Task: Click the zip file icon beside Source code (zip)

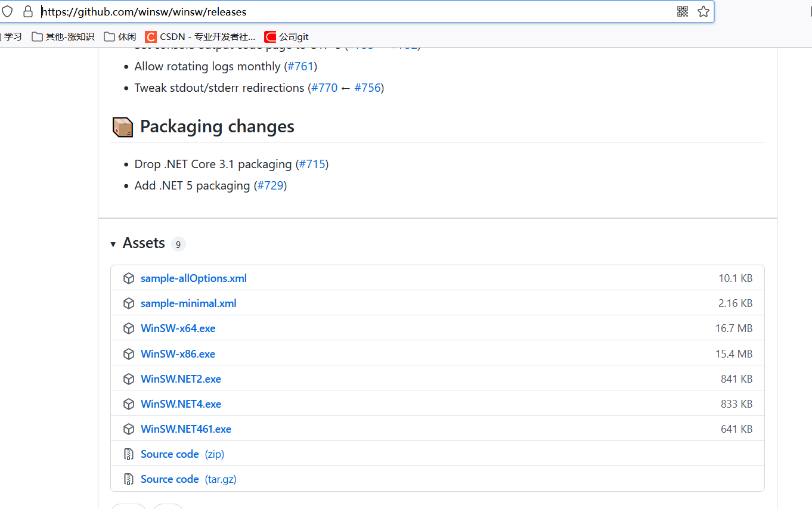Action: pyautogui.click(x=128, y=454)
